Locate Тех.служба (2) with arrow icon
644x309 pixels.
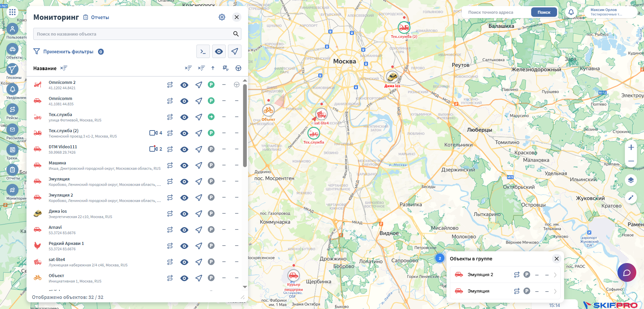199,133
